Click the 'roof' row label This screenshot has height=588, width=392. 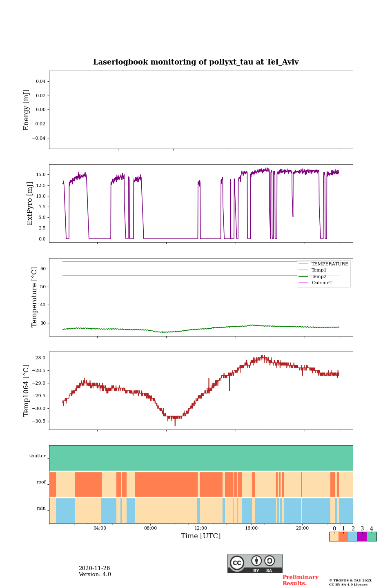[x=41, y=482]
